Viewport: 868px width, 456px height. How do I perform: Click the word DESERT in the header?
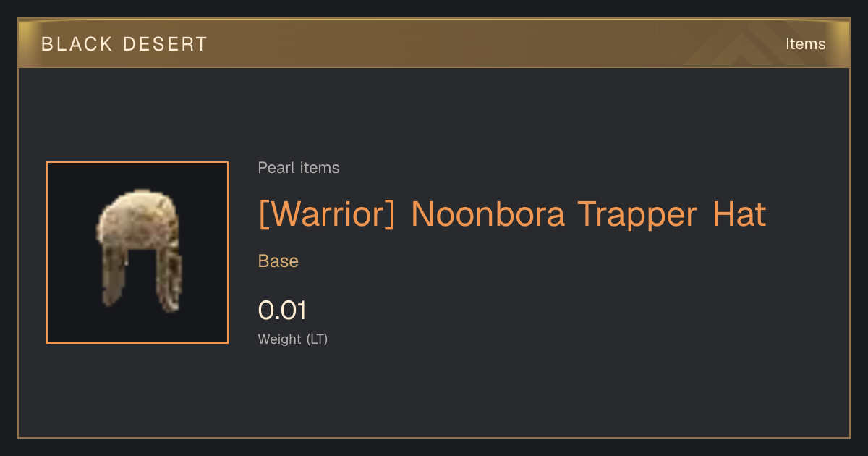166,44
